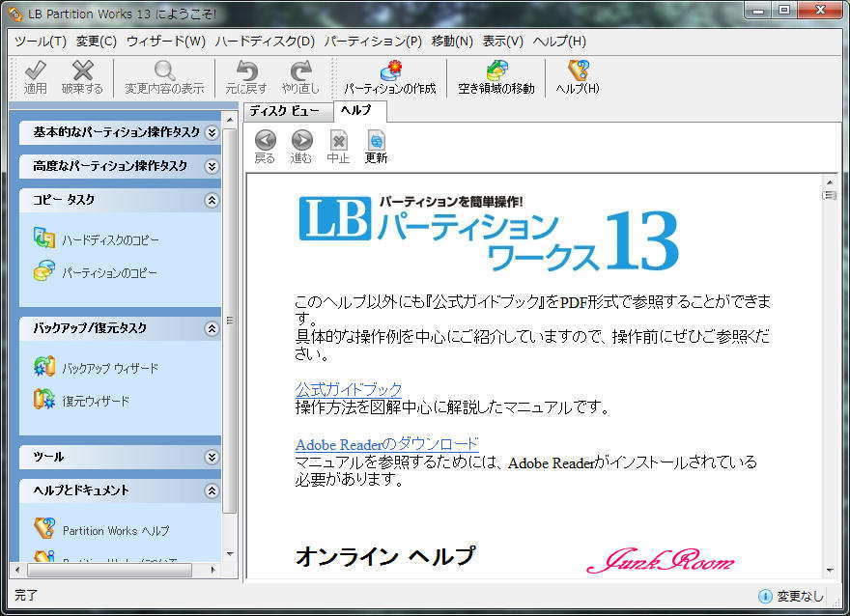This screenshot has width=850, height=616.
Task: Click the 変更なし status text
Action: (800, 597)
